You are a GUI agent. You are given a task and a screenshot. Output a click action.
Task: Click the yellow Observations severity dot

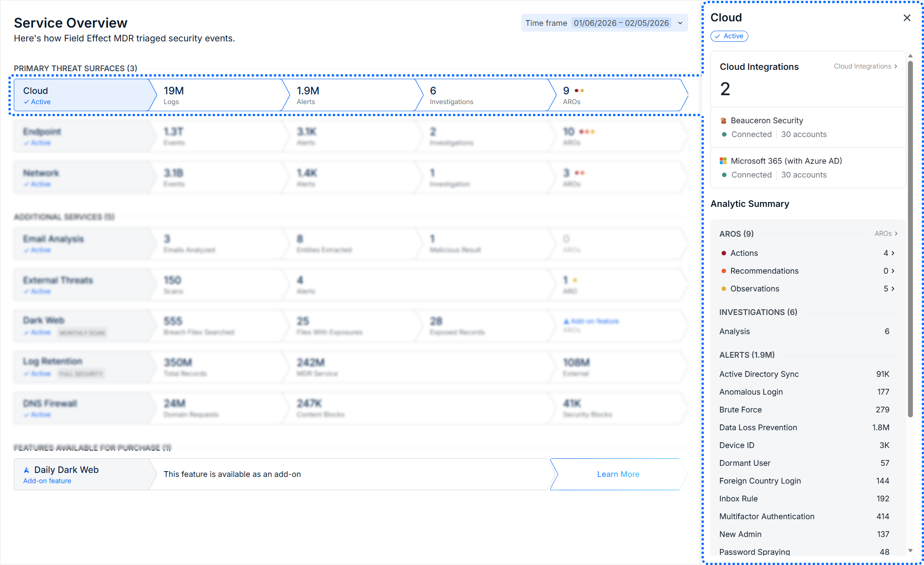[724, 289]
